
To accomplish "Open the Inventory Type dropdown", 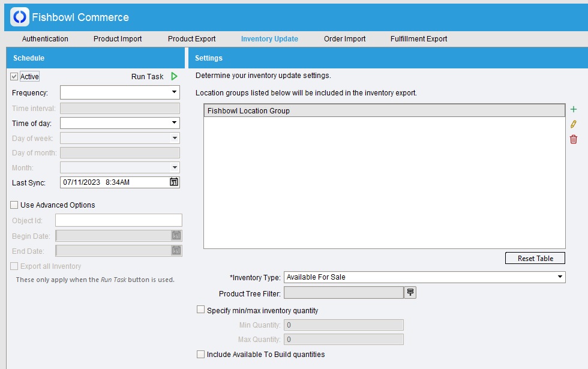I will [424, 277].
